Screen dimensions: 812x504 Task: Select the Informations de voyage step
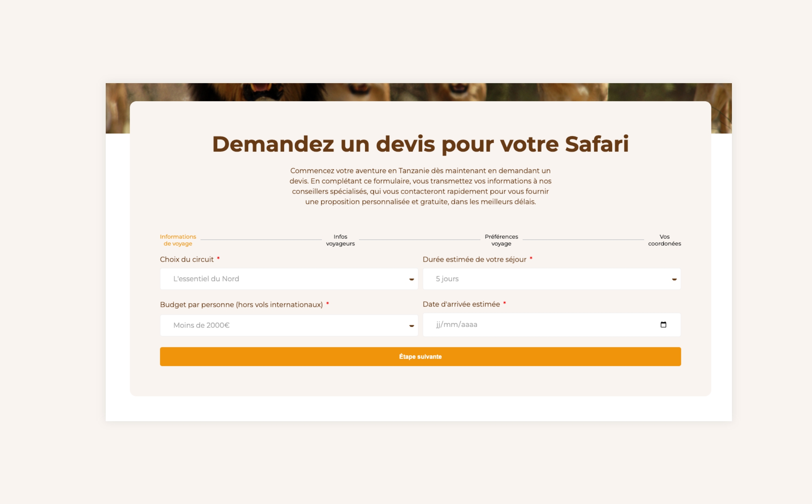click(178, 240)
